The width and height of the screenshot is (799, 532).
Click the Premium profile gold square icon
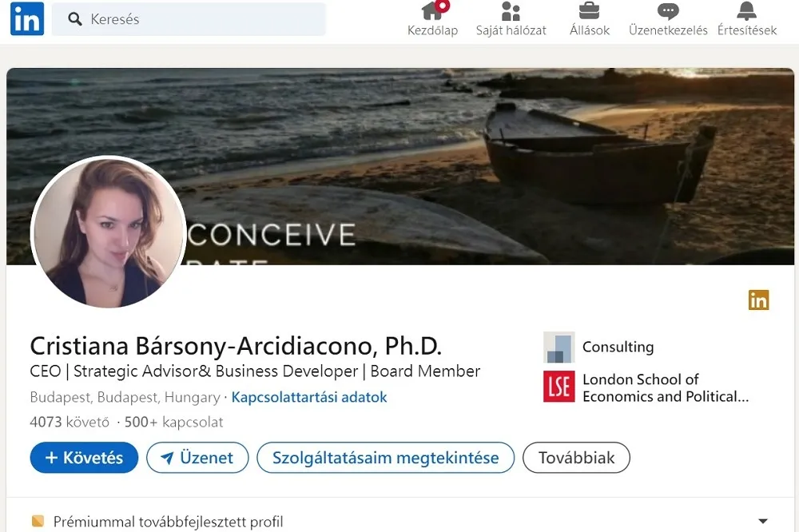[38, 521]
